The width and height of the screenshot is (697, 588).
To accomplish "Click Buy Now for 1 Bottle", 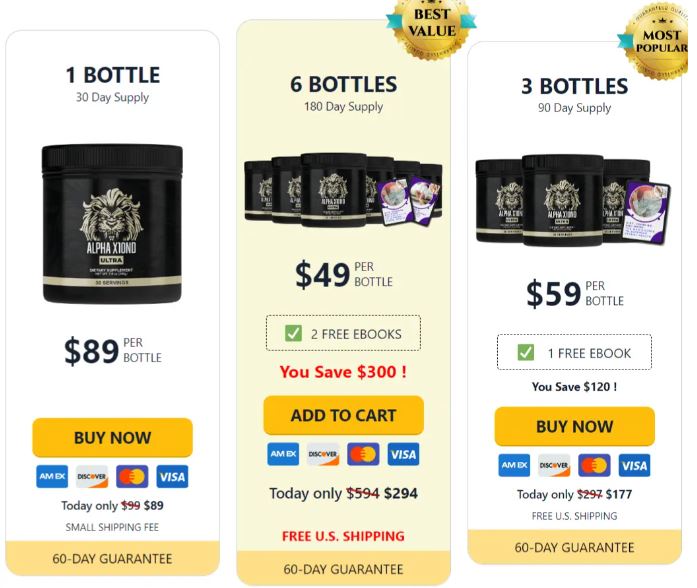I will pos(112,438).
